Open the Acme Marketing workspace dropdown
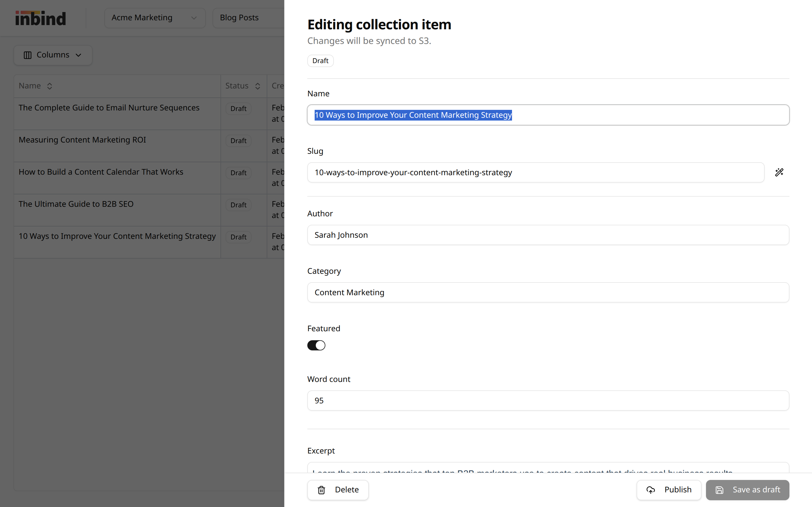 tap(155, 17)
